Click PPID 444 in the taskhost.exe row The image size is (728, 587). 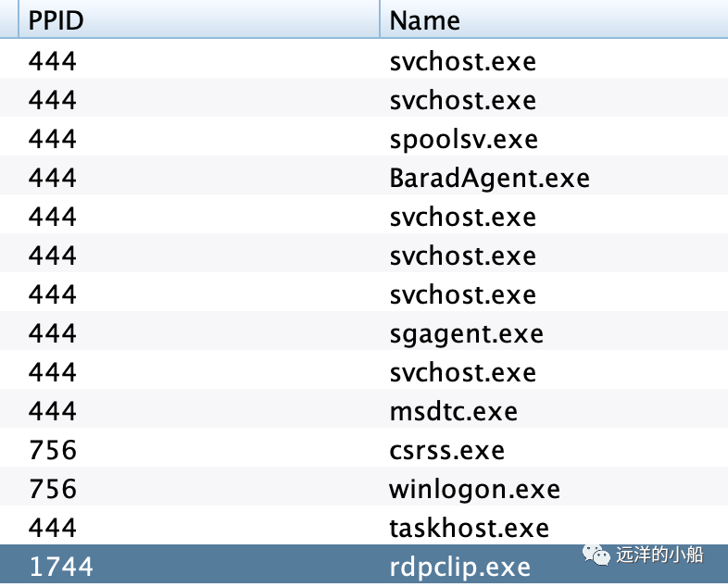53,528
